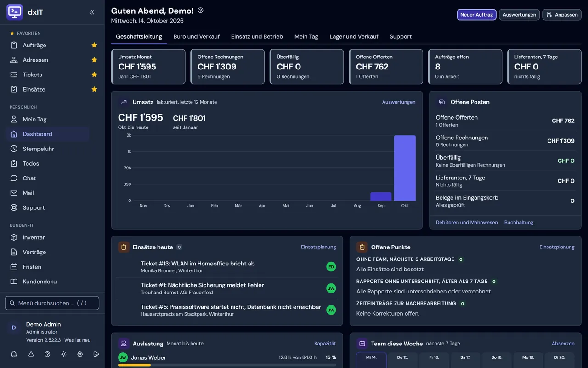Click the clipboard icon for Aufträge

pyautogui.click(x=14, y=45)
